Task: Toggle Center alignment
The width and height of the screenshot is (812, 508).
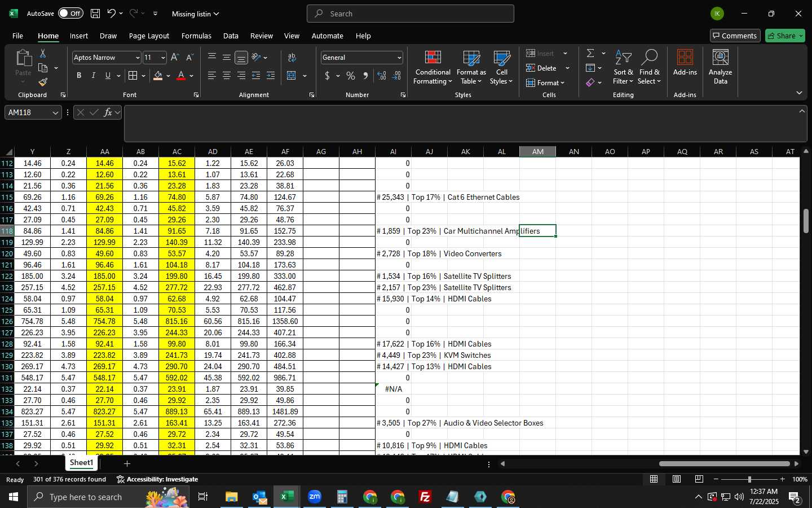Action: coord(227,76)
